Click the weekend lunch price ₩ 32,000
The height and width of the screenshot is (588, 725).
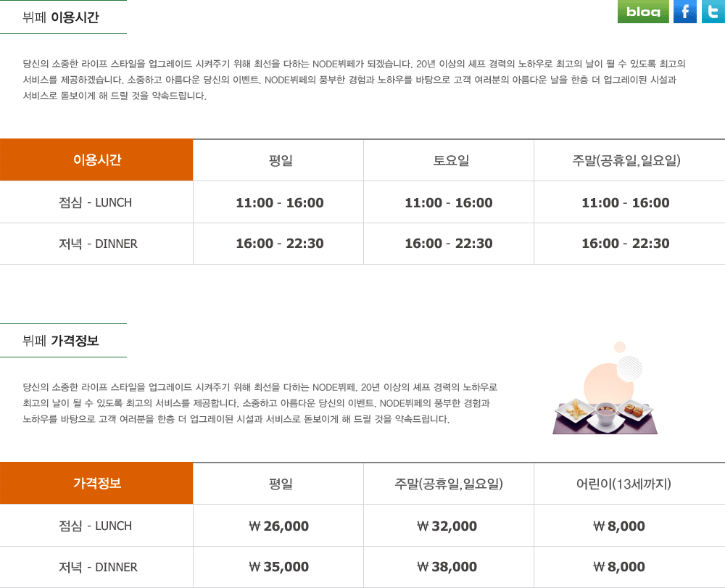tap(447, 526)
